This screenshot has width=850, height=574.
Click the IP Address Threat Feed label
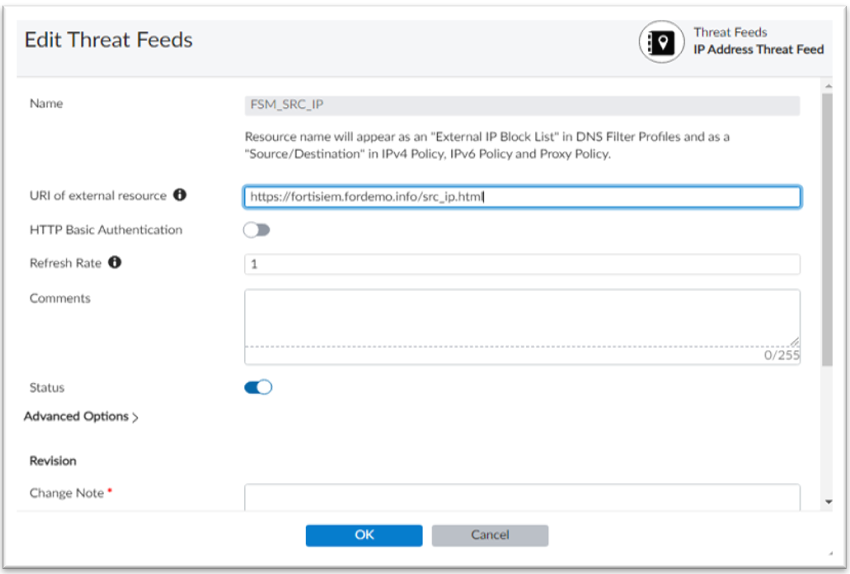click(x=758, y=49)
